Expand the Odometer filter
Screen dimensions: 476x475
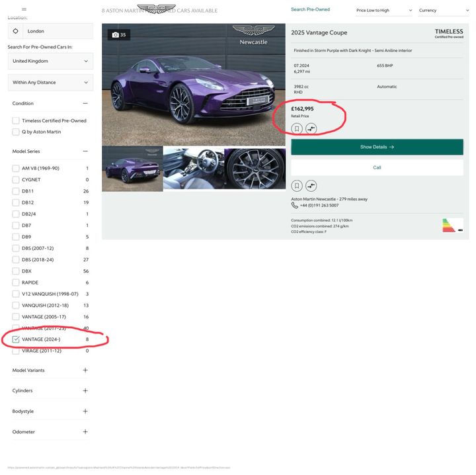pos(85,432)
